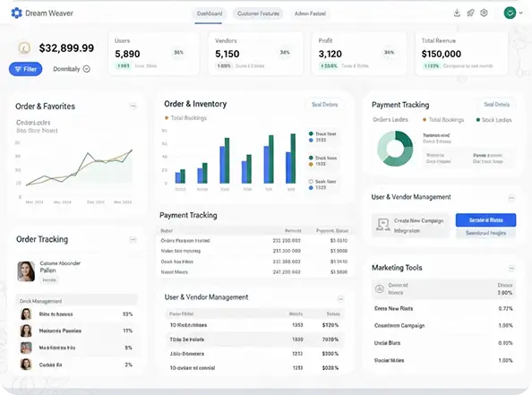Click See Details link in Order & Inventory
The width and height of the screenshot is (532, 395).
click(325, 105)
